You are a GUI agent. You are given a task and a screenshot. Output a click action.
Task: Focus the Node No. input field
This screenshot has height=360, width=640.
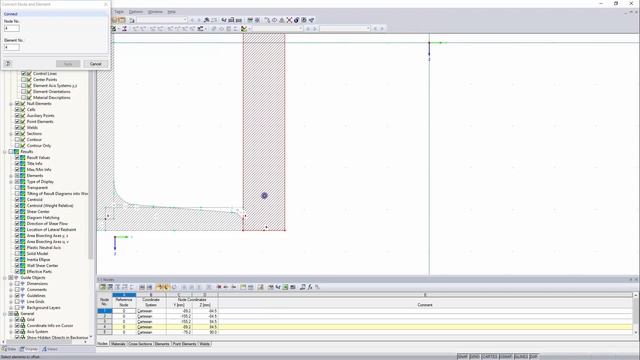coord(12,28)
